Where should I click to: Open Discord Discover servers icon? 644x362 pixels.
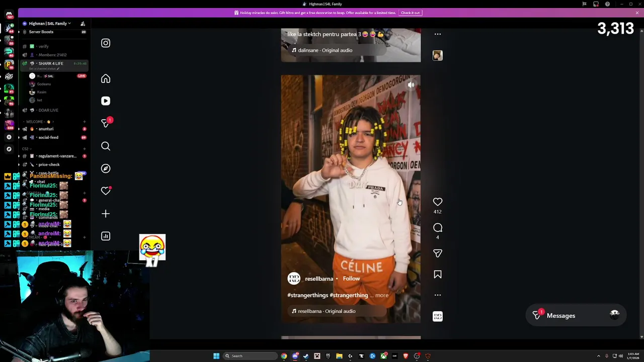click(9, 149)
